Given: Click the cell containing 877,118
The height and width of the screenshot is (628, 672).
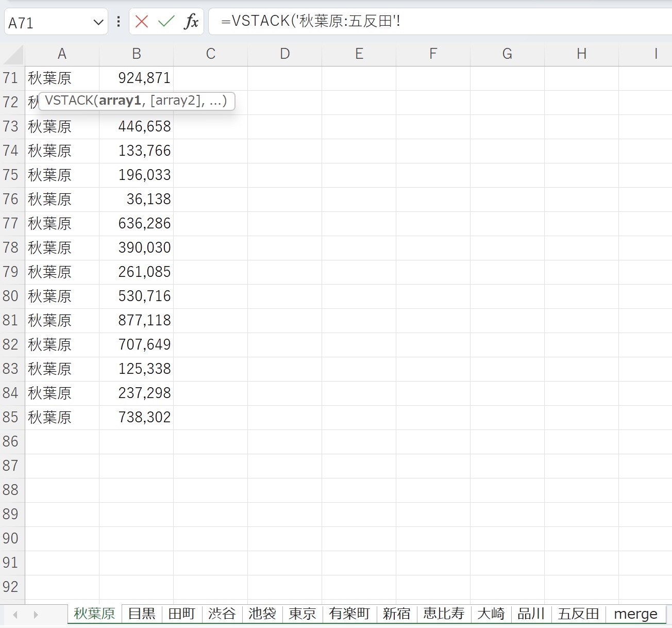Looking at the screenshot, I should coord(136,321).
